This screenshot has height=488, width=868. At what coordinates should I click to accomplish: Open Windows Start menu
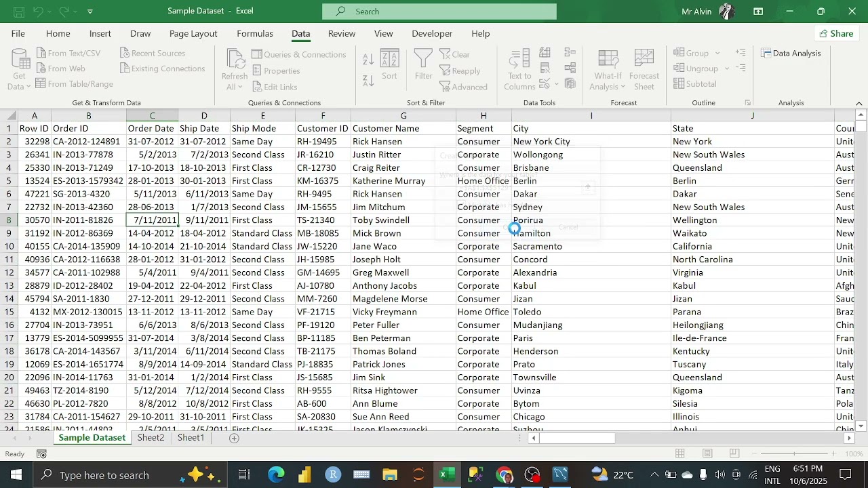pyautogui.click(x=16, y=475)
